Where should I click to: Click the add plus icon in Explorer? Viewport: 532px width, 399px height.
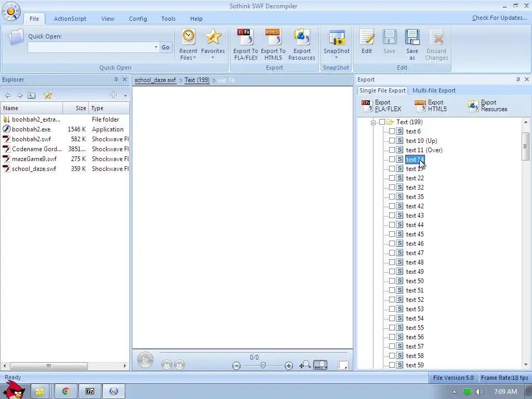click(x=114, y=95)
